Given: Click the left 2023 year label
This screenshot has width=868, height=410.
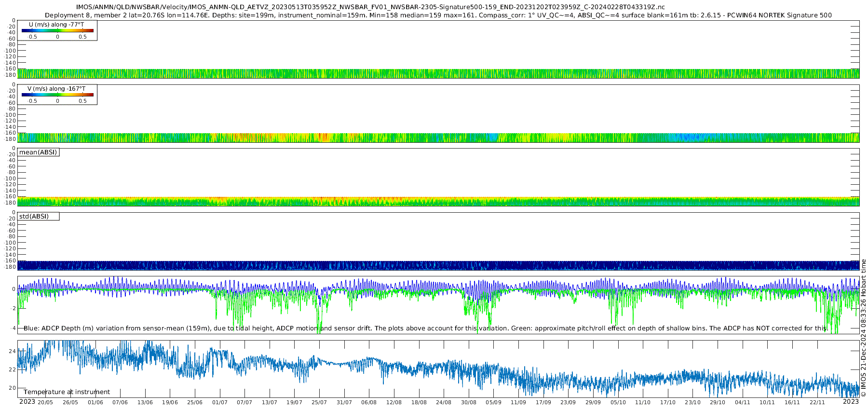Looking at the screenshot, I should tap(27, 402).
